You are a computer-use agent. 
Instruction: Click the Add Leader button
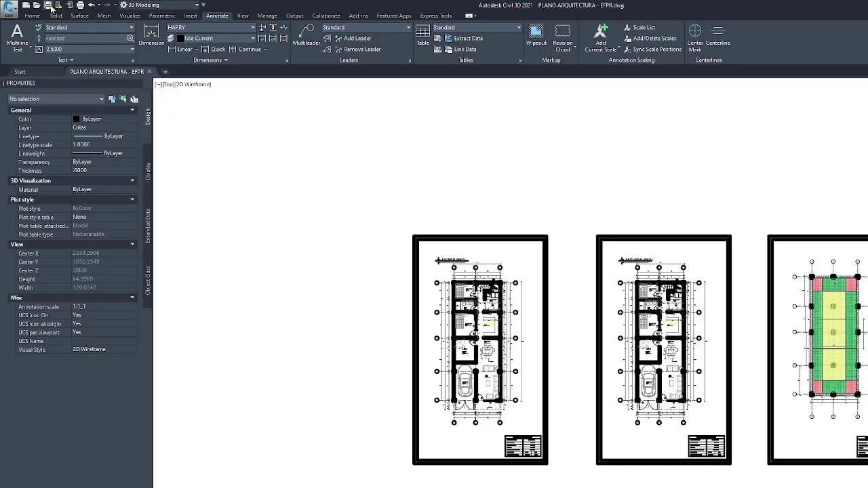[x=352, y=39]
